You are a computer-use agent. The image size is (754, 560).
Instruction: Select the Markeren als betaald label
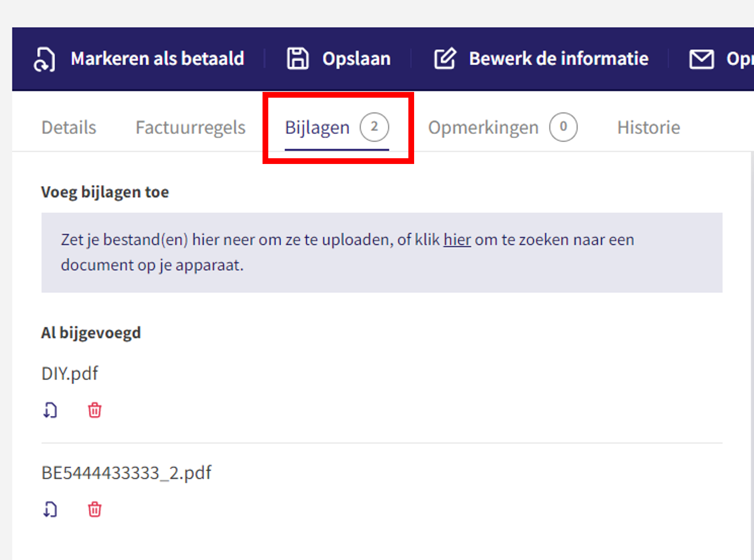(157, 58)
